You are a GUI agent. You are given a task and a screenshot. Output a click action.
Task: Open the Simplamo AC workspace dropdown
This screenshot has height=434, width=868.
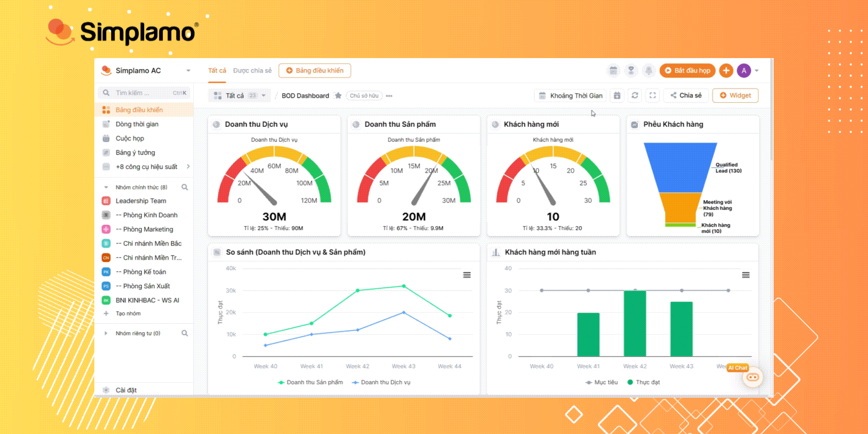pyautogui.click(x=188, y=70)
